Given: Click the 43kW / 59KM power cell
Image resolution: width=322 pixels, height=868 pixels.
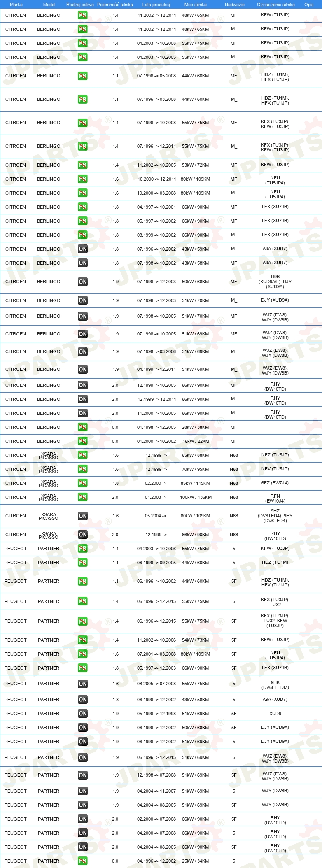Looking at the screenshot, I should click(x=196, y=249).
